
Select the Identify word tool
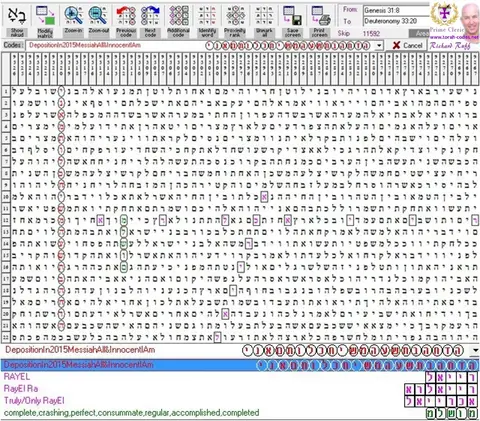(x=207, y=16)
